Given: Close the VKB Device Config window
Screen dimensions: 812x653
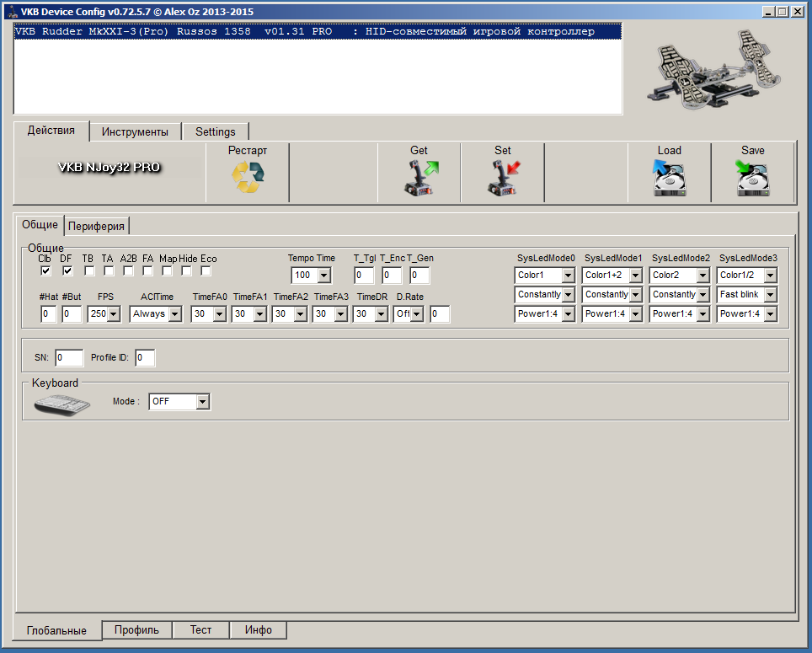Looking at the screenshot, I should coord(798,12).
